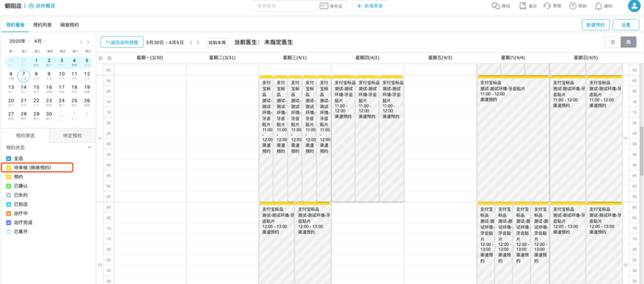644x284 pixels.
Task: Open the notifications (通知) bell icon
Action: pos(599,6)
